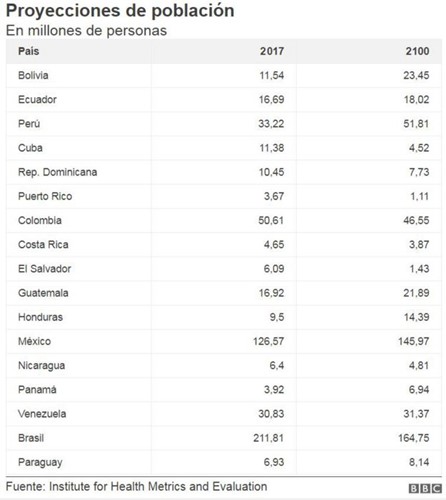Click the 2100 column header
The width and height of the screenshot is (446, 500).
click(x=417, y=51)
